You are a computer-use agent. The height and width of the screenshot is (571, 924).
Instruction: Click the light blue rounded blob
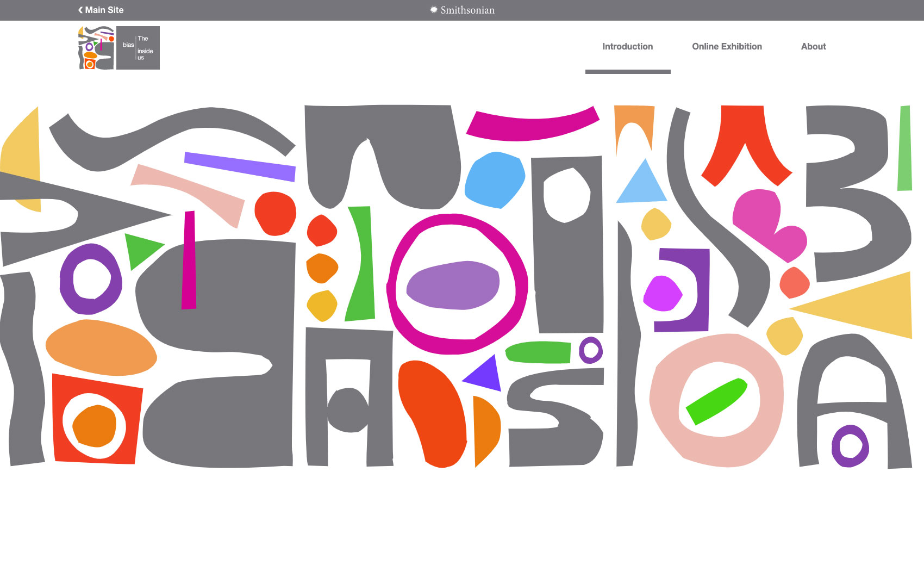point(494,181)
